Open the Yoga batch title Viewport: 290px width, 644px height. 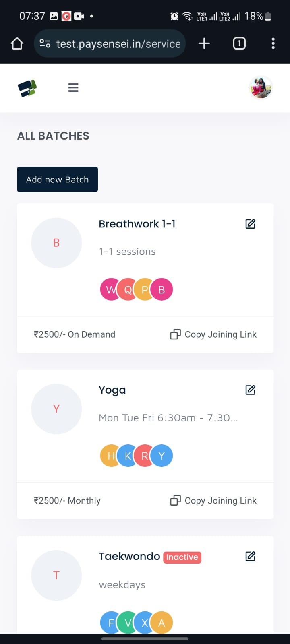point(112,390)
